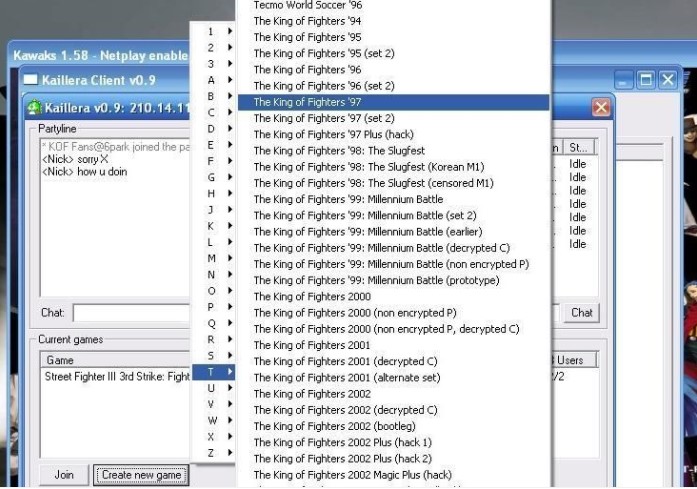Select Street Fighter III 3rd Strike game row
The image size is (697, 489).
point(116,377)
